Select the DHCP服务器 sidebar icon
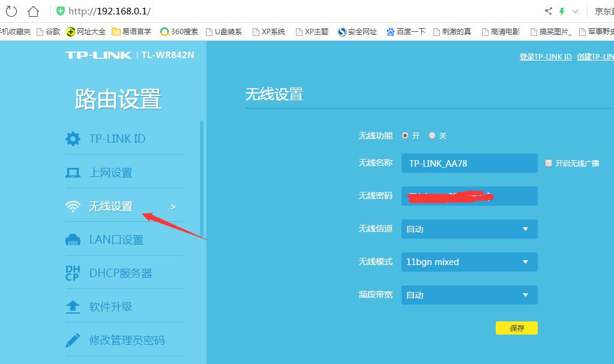Image resolution: width=614 pixels, height=364 pixels. tap(73, 273)
